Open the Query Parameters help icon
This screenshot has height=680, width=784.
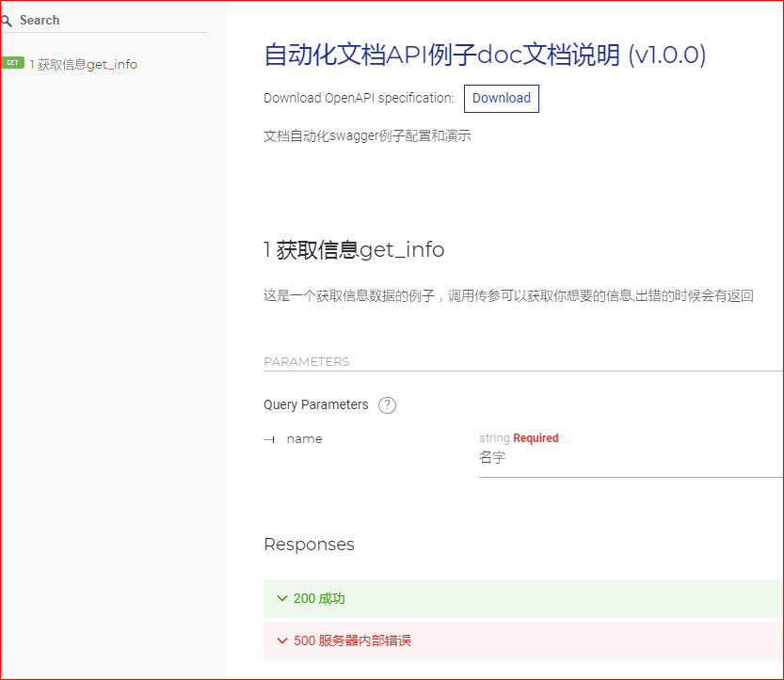point(387,404)
